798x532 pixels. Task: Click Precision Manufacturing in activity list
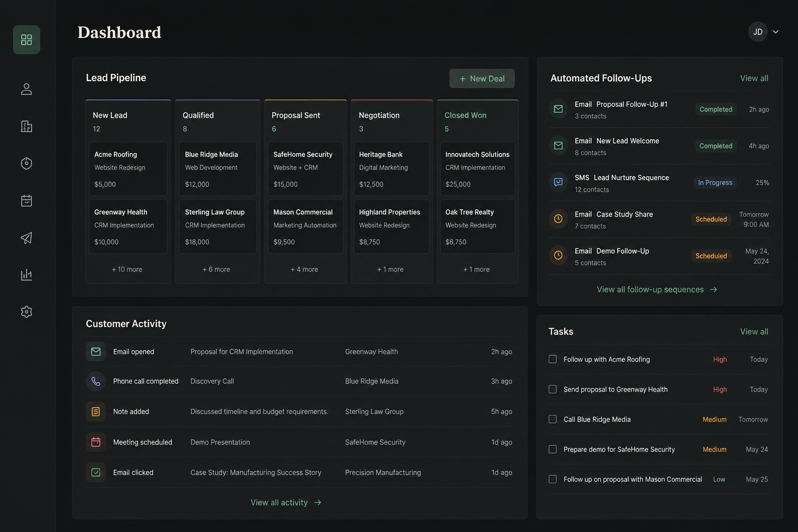click(383, 472)
